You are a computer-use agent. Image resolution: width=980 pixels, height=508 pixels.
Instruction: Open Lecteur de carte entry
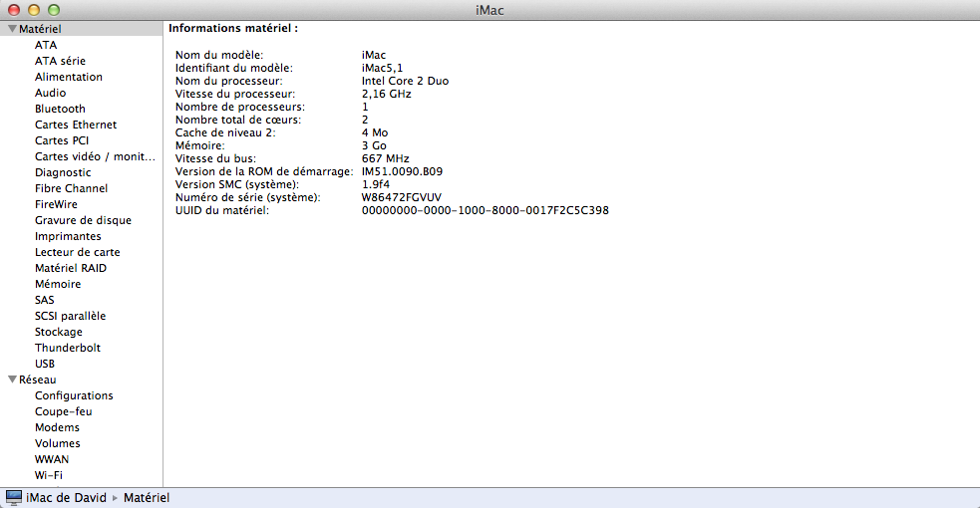(x=78, y=252)
